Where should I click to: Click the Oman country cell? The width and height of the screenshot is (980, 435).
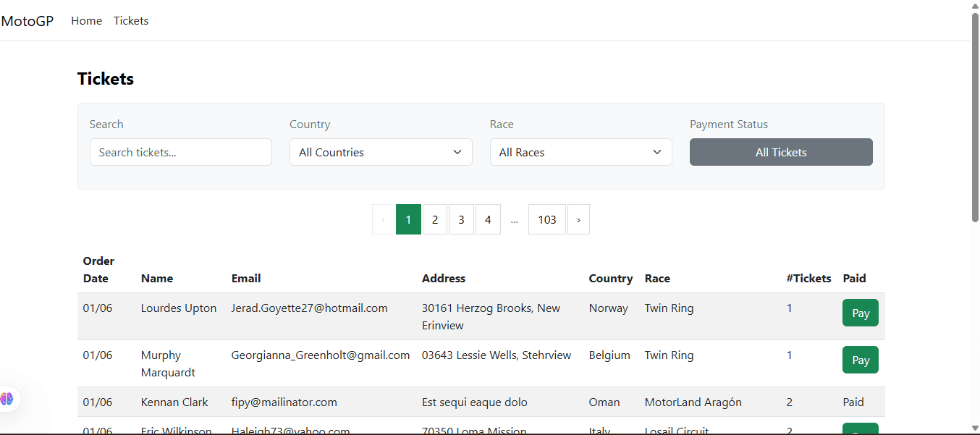point(604,402)
